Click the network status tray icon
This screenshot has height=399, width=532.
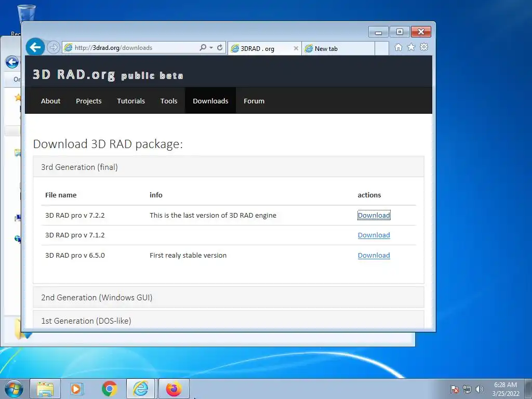point(467,389)
